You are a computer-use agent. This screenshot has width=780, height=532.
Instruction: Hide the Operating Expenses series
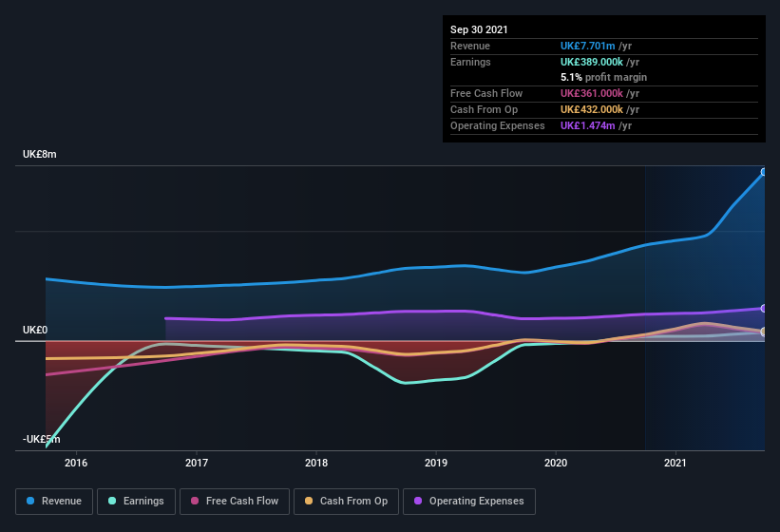[469, 502]
